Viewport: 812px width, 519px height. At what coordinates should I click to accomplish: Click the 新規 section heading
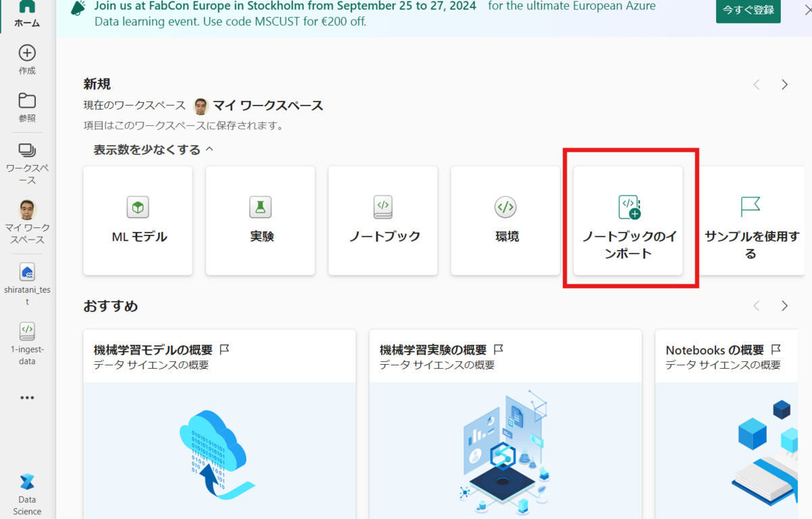coord(97,85)
